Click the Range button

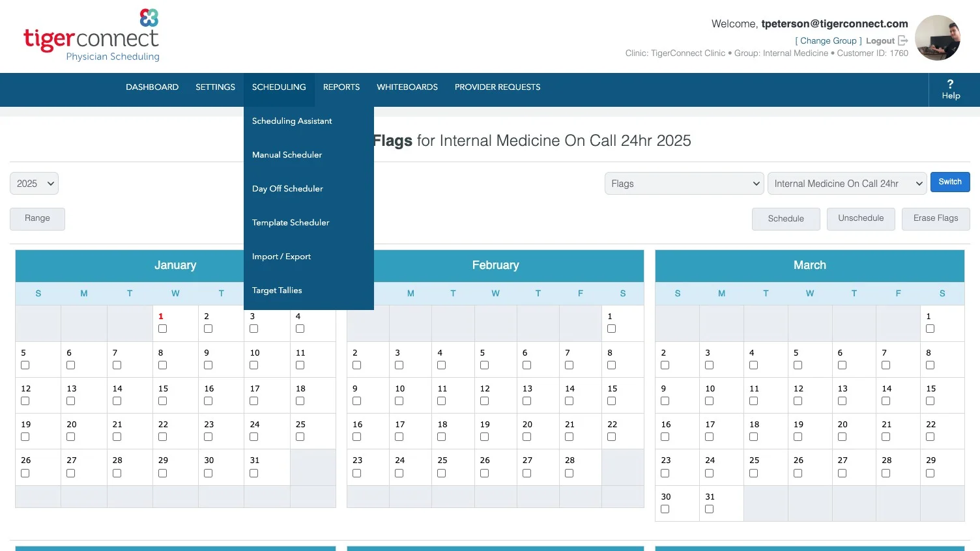click(37, 219)
